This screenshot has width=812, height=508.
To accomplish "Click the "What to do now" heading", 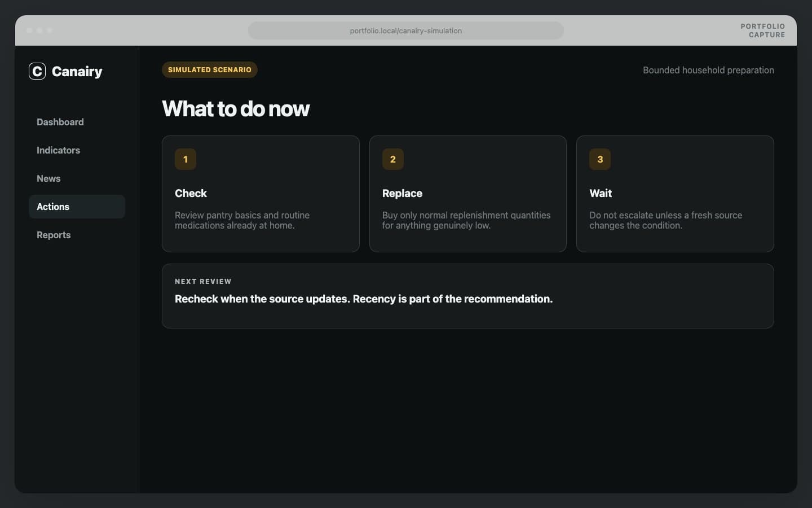I will [236, 108].
